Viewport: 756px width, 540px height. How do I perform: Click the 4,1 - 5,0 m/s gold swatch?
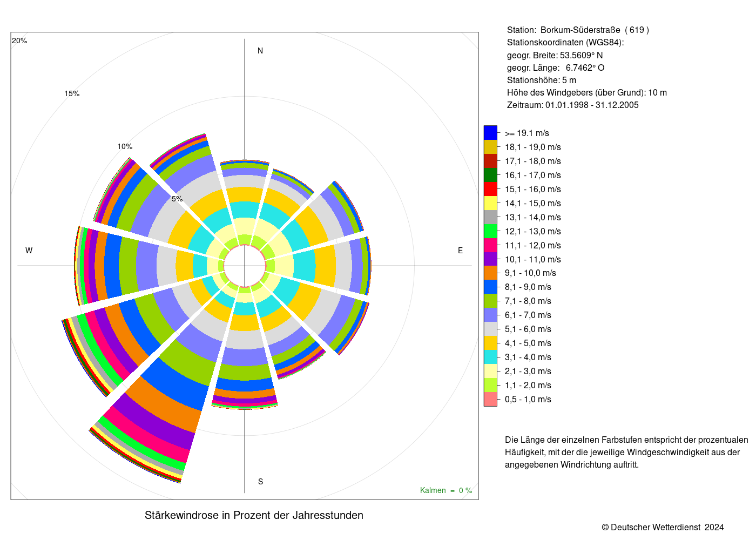click(490, 343)
